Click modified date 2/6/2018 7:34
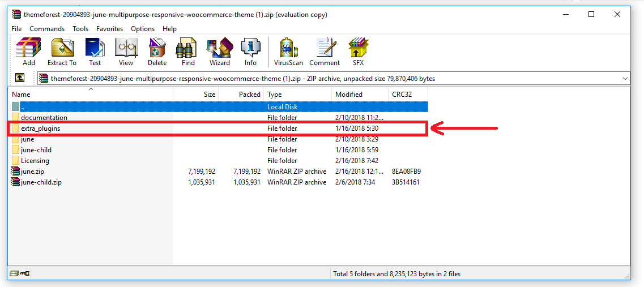This screenshot has width=644, height=287. click(355, 182)
